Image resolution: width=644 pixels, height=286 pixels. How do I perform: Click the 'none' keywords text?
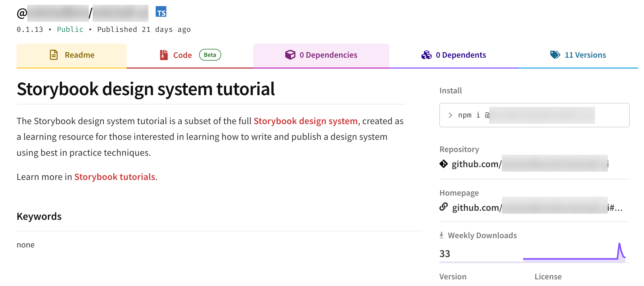pos(26,245)
